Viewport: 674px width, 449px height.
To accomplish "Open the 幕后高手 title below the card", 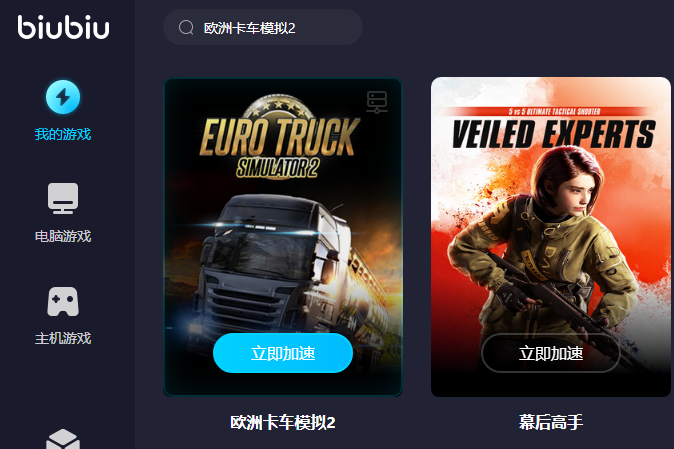I will coord(551,422).
